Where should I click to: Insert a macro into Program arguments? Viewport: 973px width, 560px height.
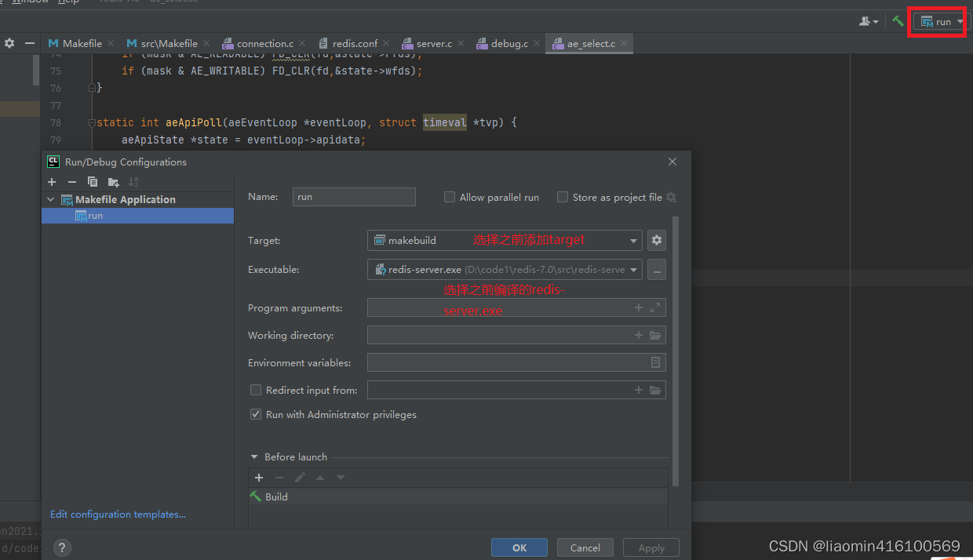[639, 308]
